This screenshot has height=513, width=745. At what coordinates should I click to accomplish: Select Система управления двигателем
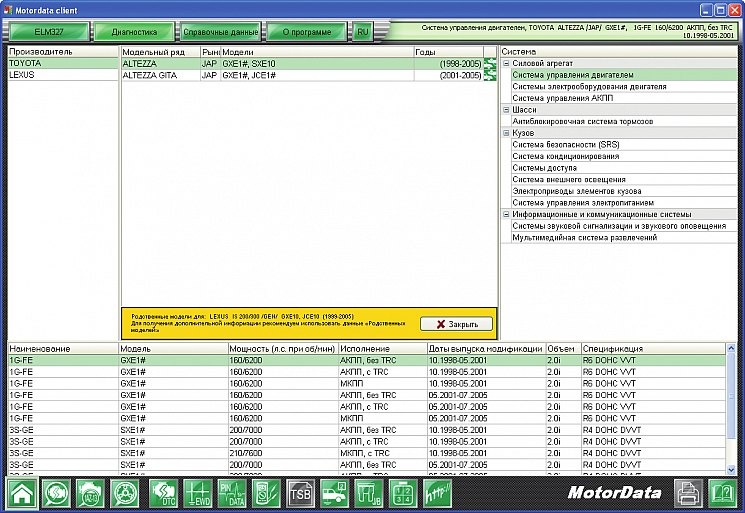pos(624,75)
